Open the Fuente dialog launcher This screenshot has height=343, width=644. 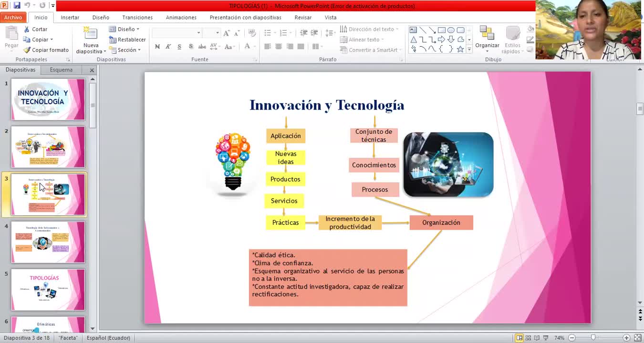point(255,60)
